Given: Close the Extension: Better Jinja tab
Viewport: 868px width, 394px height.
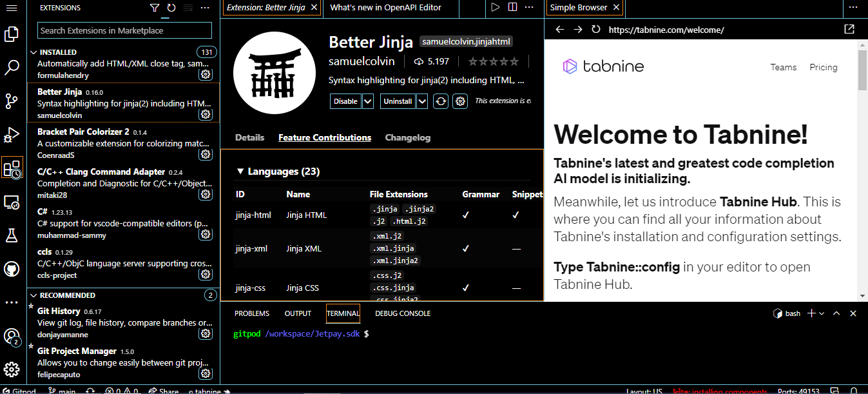Looking at the screenshot, I should point(314,8).
